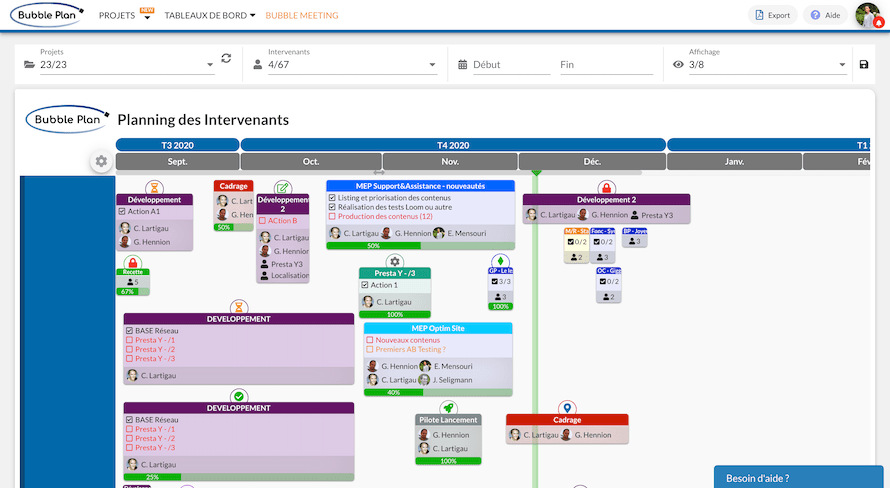Click the small Recette bubble label
Image resolution: width=890 pixels, height=488 pixels.
[133, 272]
